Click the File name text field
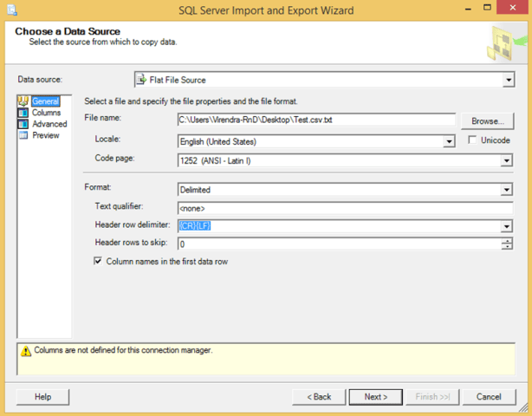532x416 pixels. (315, 120)
